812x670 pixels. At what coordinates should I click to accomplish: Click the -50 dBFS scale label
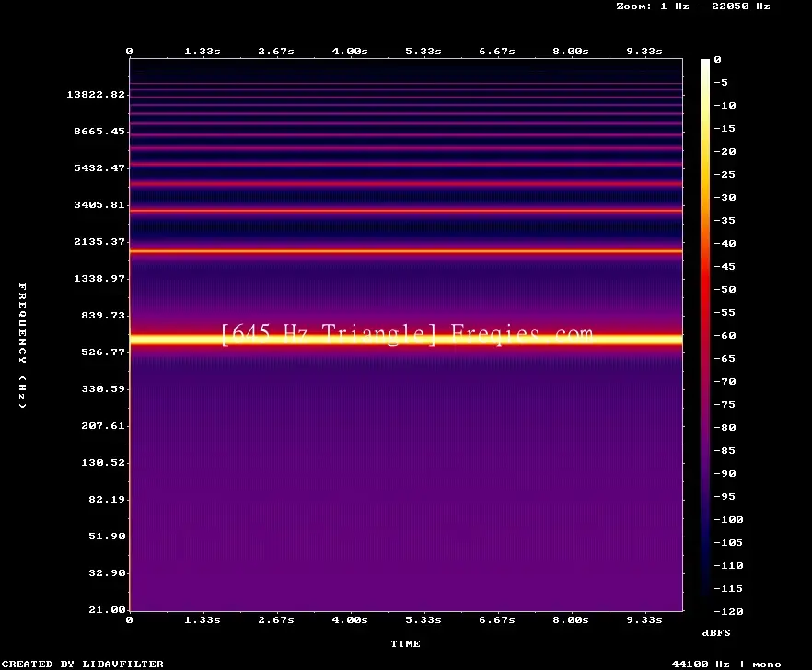725,289
